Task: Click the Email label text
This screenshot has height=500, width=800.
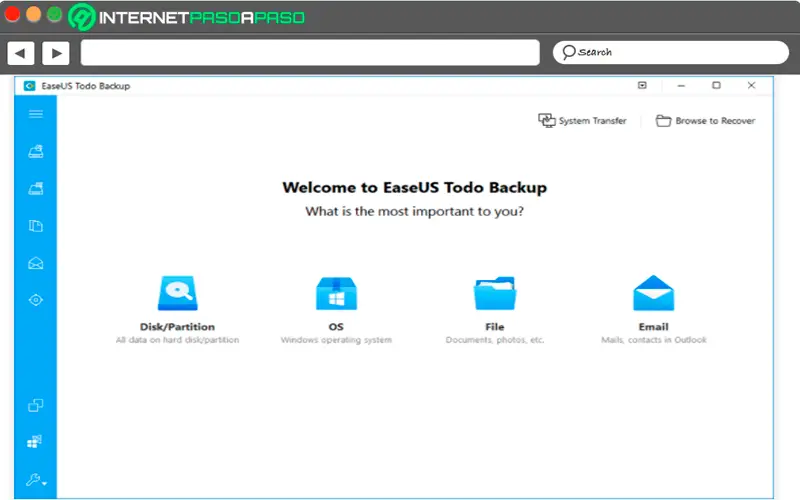Action: tap(654, 327)
